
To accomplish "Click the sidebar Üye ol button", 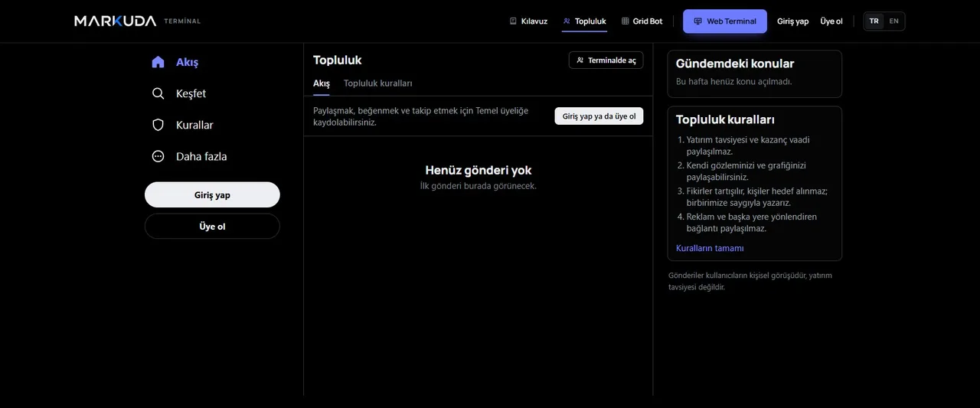I will (212, 226).
